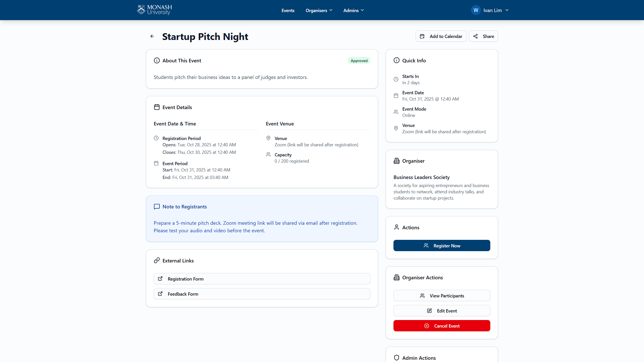This screenshot has height=362, width=644.
Task: Click the share icon in the Share button
Action: (475, 36)
